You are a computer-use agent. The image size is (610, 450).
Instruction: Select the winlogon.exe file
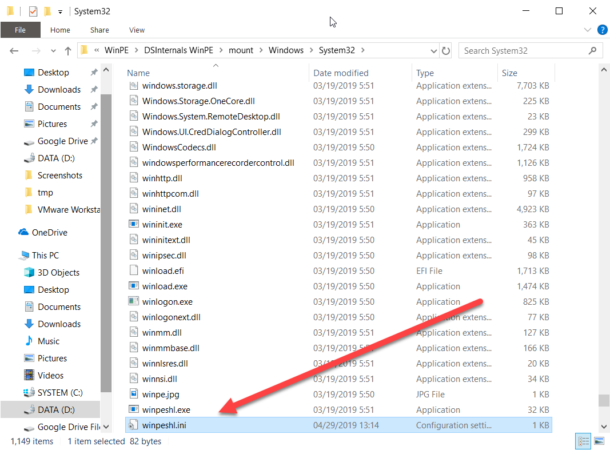click(167, 302)
